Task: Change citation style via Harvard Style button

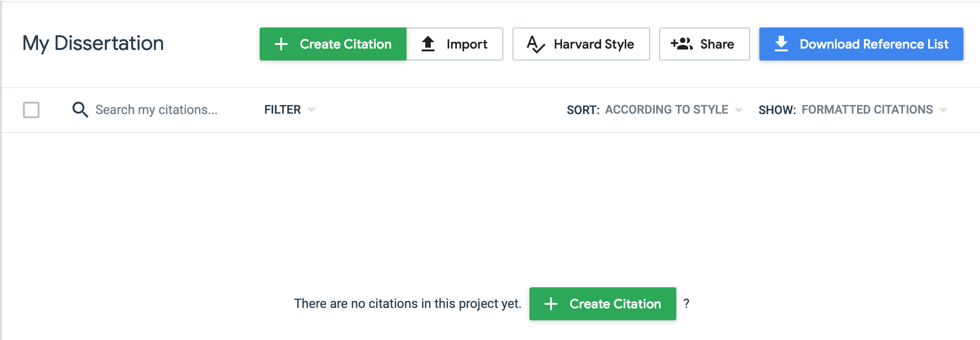Action: point(581,44)
